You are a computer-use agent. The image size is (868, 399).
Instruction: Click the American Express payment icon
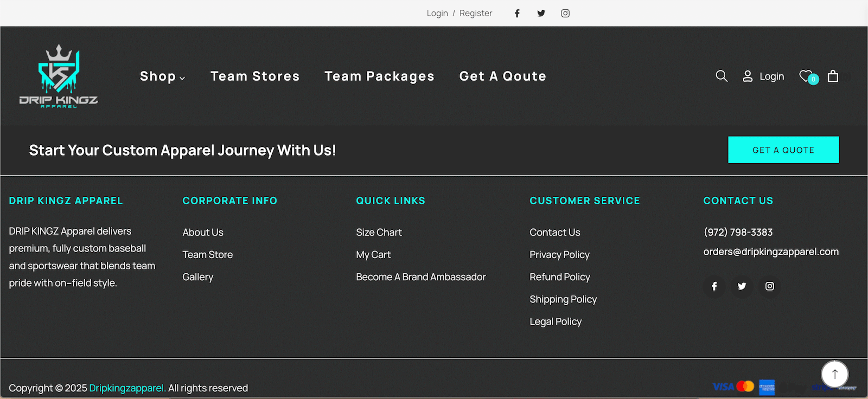point(767,387)
